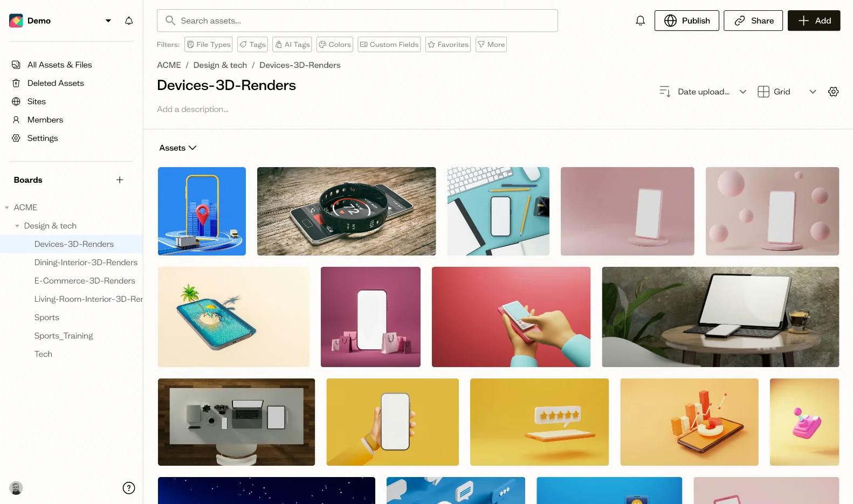Click the notification bell in top bar
Screen dimensions: 853x504
[640, 20]
